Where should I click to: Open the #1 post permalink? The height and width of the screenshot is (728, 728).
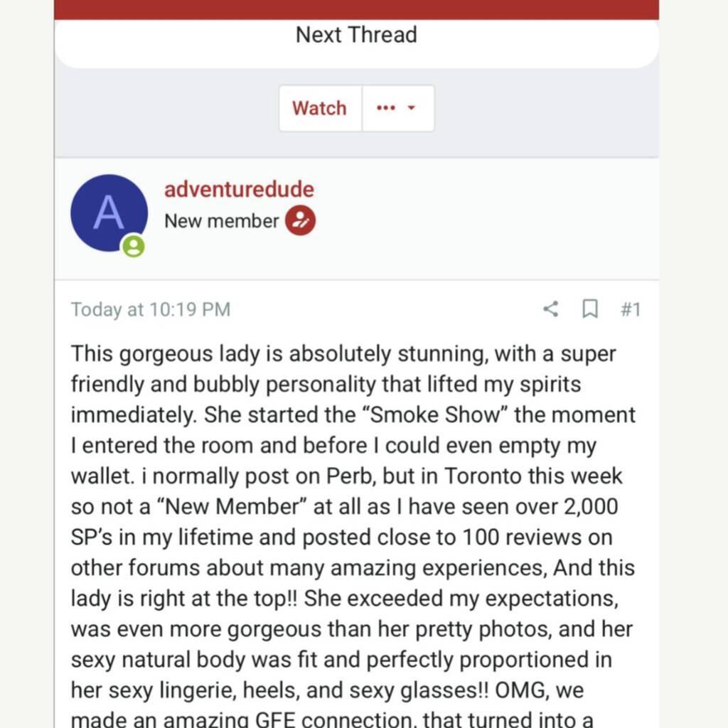tap(631, 309)
